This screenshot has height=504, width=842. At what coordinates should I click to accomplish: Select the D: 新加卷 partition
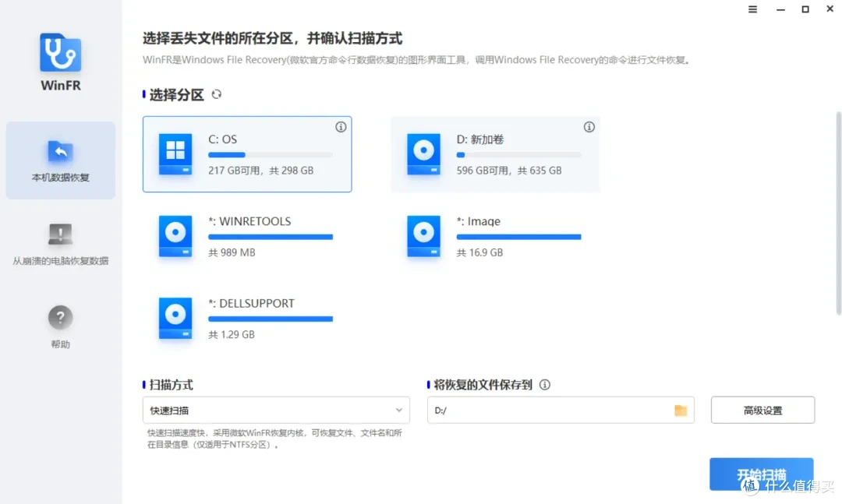coord(495,154)
